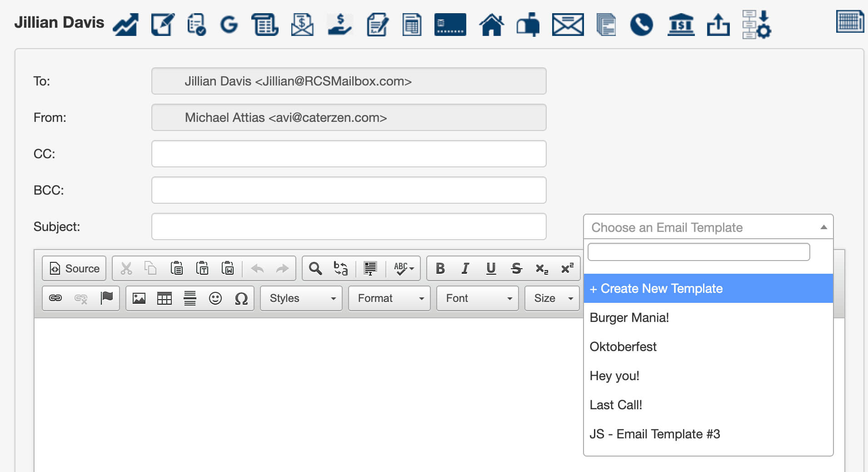Click the Undo arrow

pos(257,268)
